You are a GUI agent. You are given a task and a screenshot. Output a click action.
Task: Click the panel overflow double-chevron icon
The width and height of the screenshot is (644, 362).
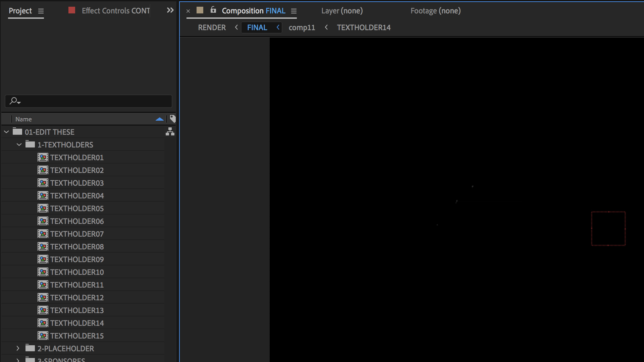pyautogui.click(x=170, y=10)
